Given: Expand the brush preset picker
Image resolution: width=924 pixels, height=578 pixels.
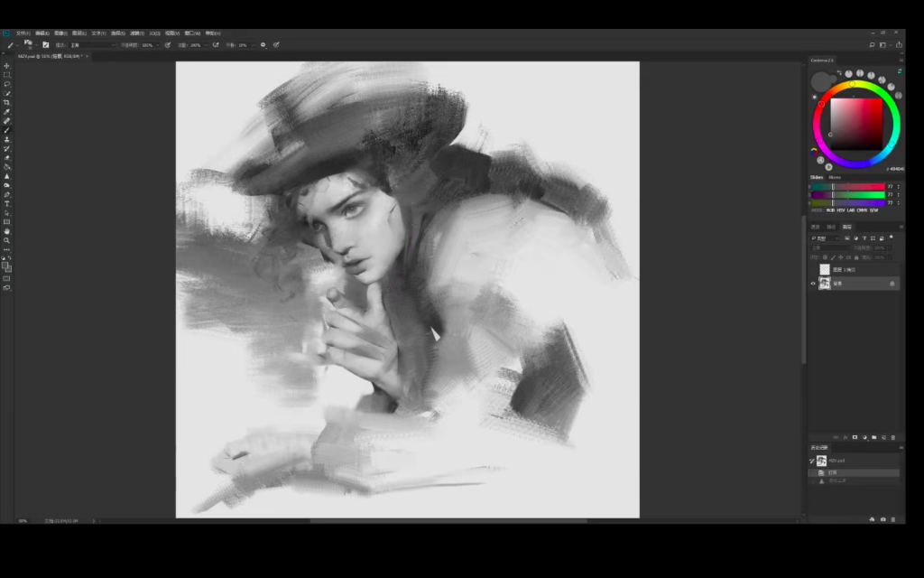Looking at the screenshot, I should 28,43.
